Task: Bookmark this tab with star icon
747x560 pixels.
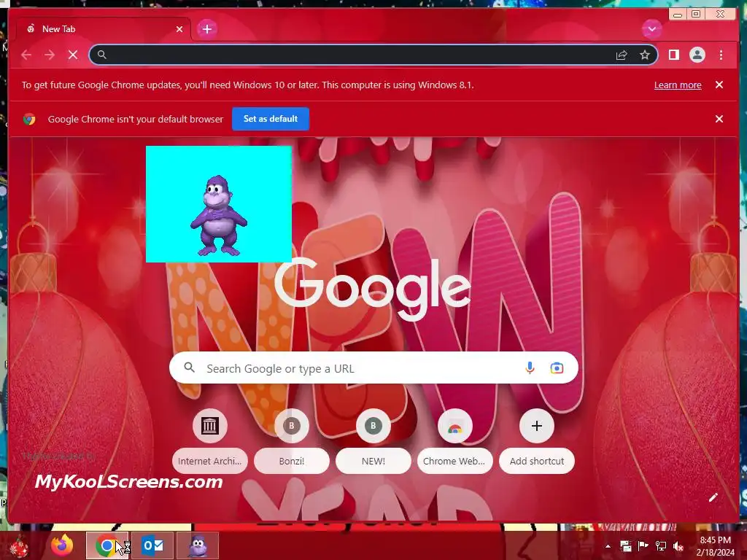Action: pyautogui.click(x=645, y=55)
